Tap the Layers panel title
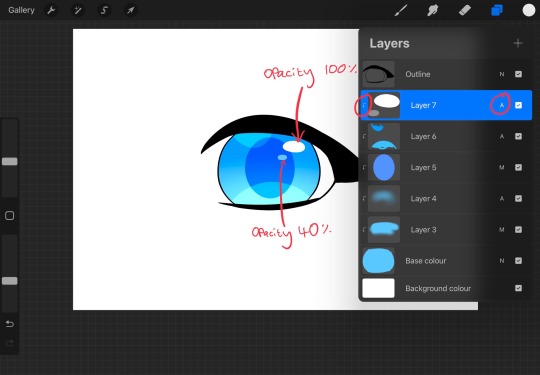This screenshot has height=375, width=540. pyautogui.click(x=390, y=43)
